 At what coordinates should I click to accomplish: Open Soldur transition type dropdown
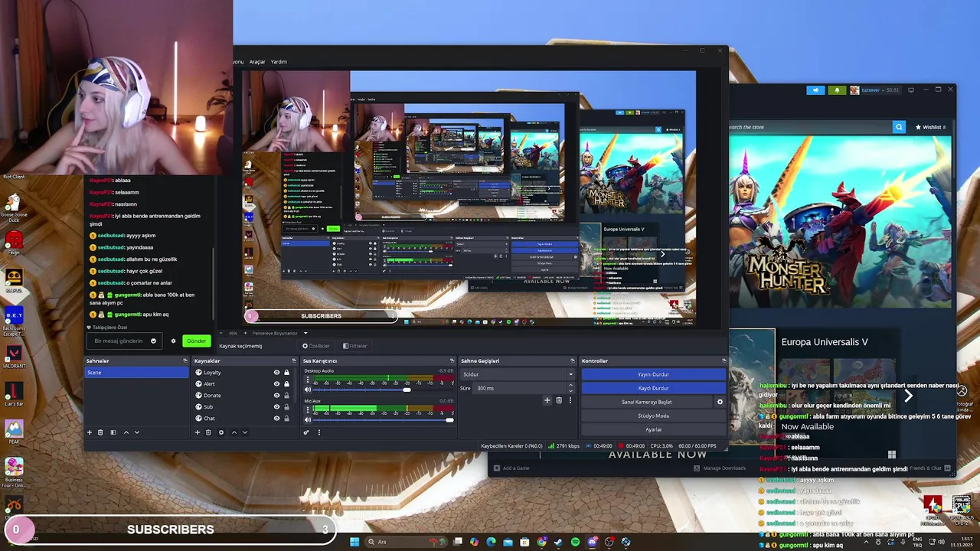[518, 374]
